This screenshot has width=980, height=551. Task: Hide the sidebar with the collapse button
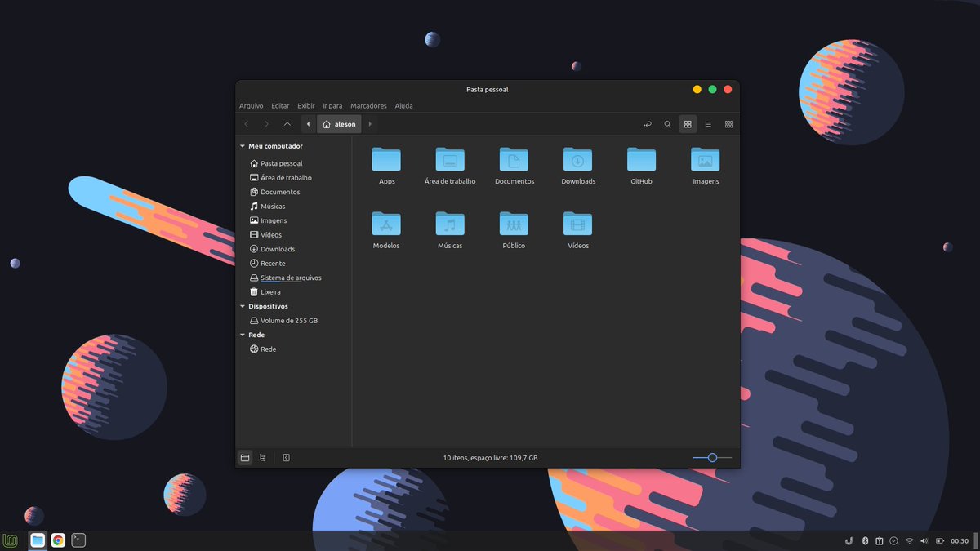point(286,458)
